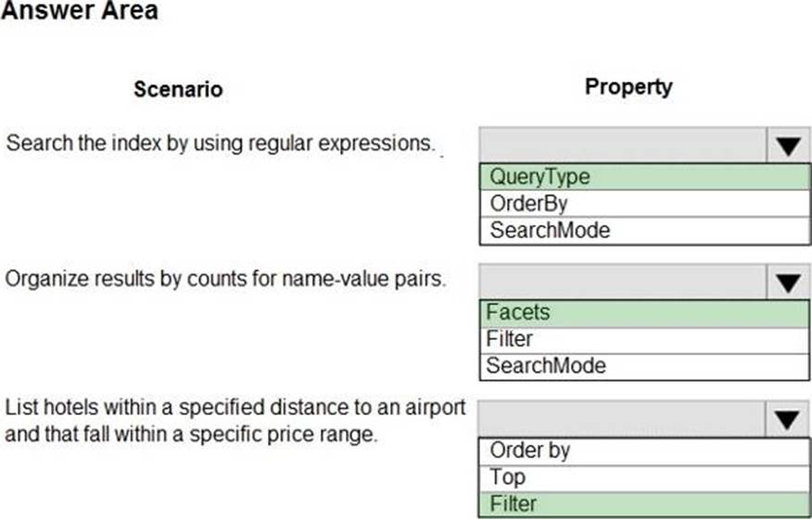Viewport: 812px width, 519px height.
Task: Open the dropdown arrow for hotels scenario
Action: [x=788, y=420]
